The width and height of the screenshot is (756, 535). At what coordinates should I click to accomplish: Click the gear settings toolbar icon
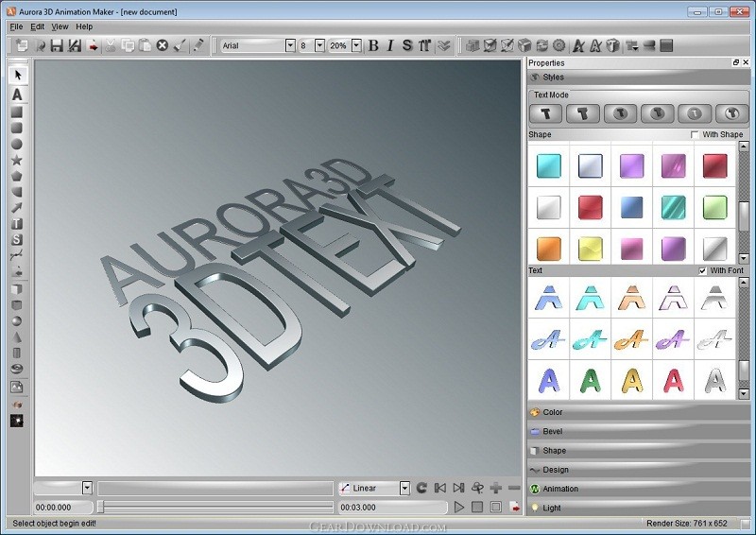[558, 45]
